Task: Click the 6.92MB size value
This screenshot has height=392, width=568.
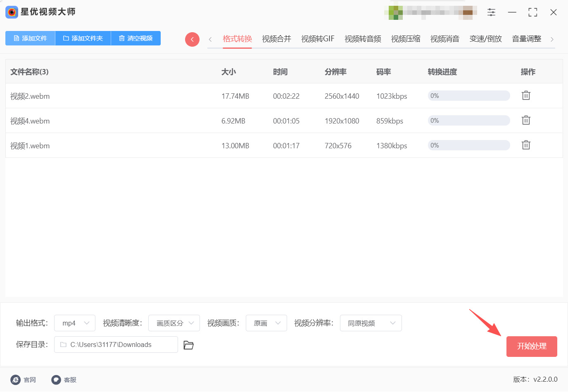Action: pyautogui.click(x=233, y=121)
